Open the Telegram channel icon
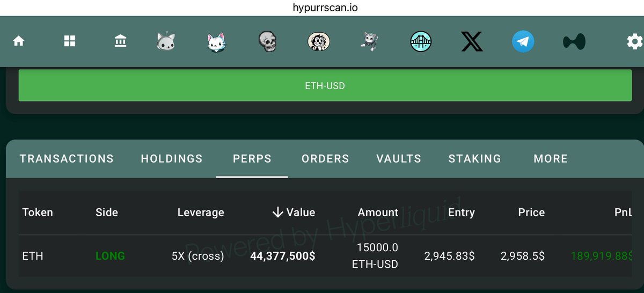 (x=523, y=41)
